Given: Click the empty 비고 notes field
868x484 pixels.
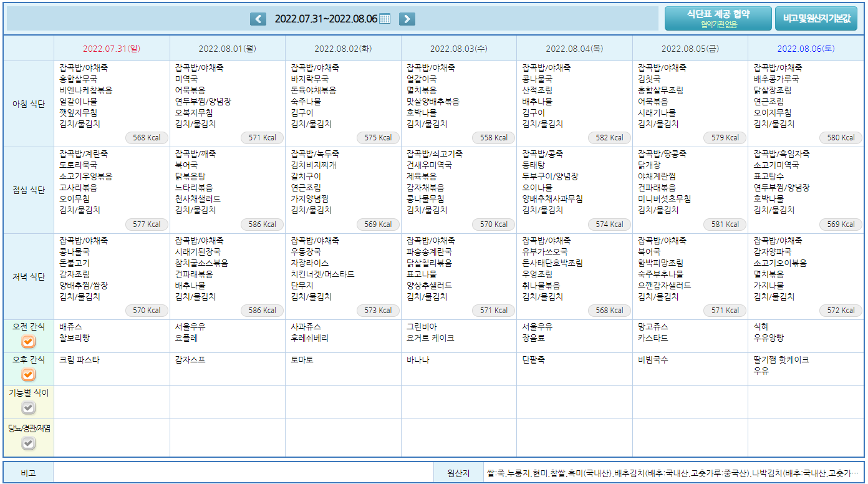Looking at the screenshot, I should 243,473.
